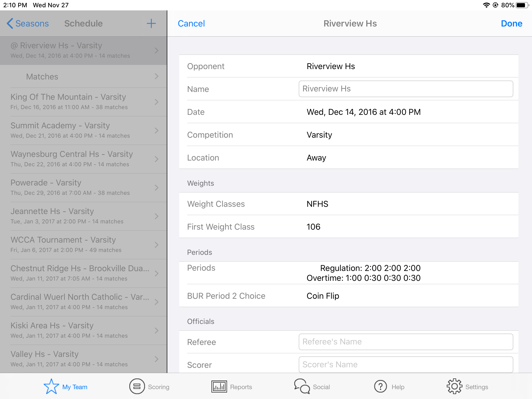Open the Scoring tab icon
This screenshot has height=399, width=532.
[x=137, y=387]
